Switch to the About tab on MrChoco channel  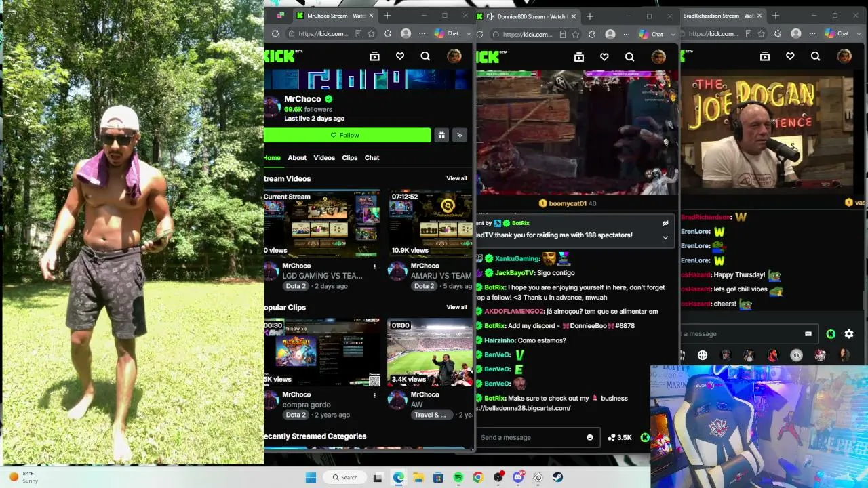pyautogui.click(x=297, y=157)
